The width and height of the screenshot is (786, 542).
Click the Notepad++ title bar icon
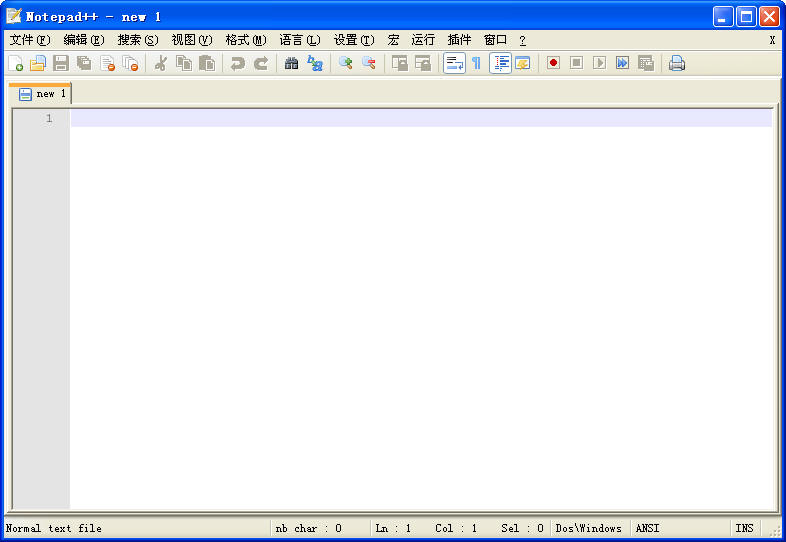14,16
